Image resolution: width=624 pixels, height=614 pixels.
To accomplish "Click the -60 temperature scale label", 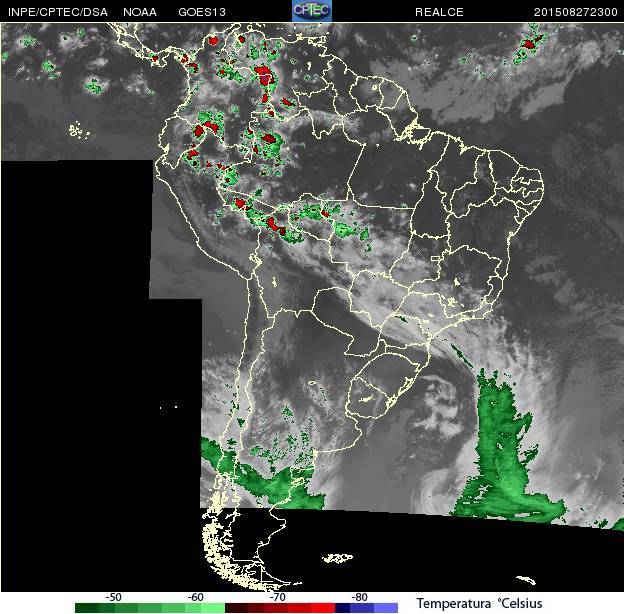I will (x=195, y=597).
